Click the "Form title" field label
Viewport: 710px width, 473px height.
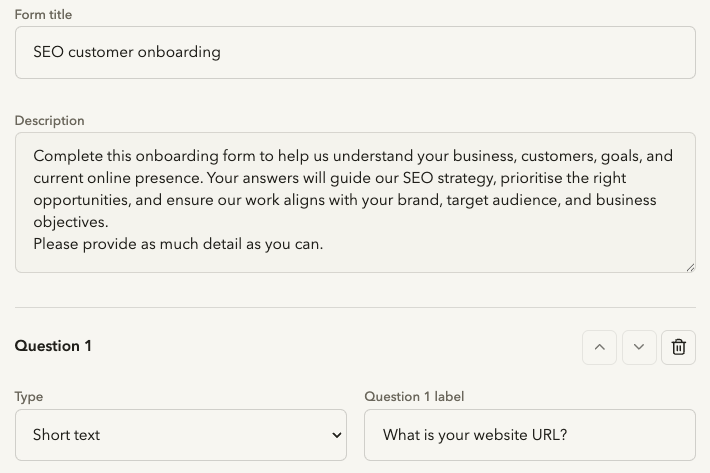tap(43, 14)
